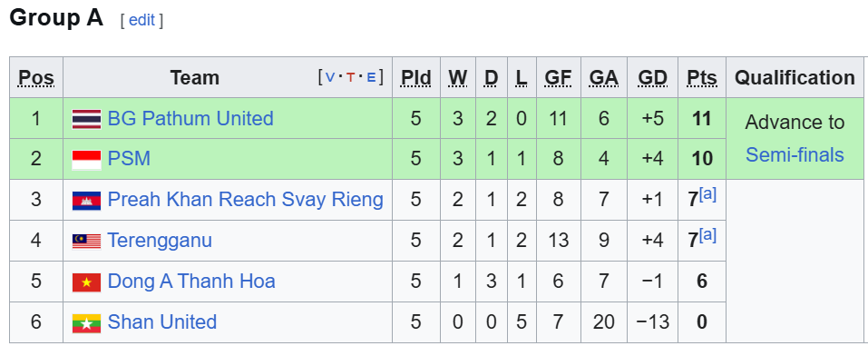Image resolution: width=868 pixels, height=346 pixels.
Task: Open the T template talk link
Action: (350, 77)
